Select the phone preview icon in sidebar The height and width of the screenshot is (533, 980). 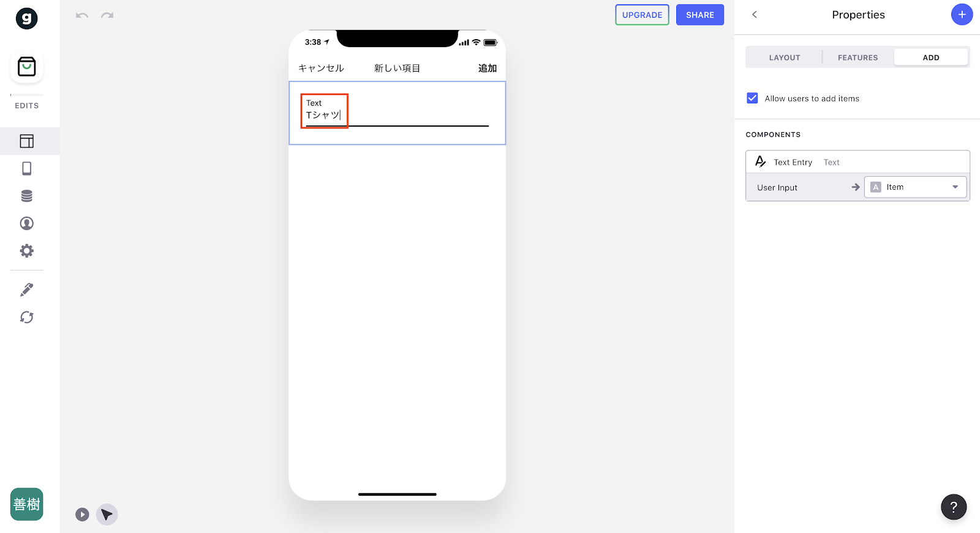point(27,168)
